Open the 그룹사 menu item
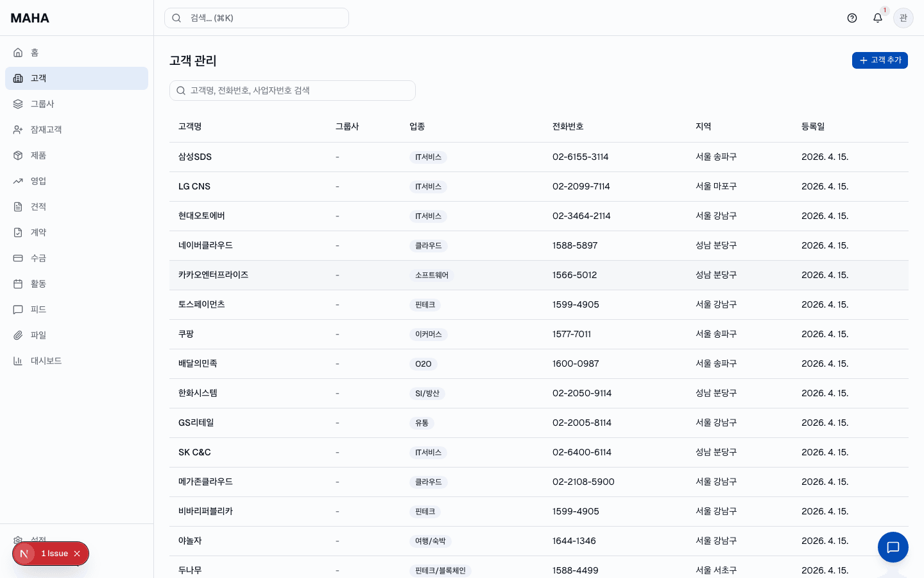The width and height of the screenshot is (924, 578). pyautogui.click(x=76, y=104)
